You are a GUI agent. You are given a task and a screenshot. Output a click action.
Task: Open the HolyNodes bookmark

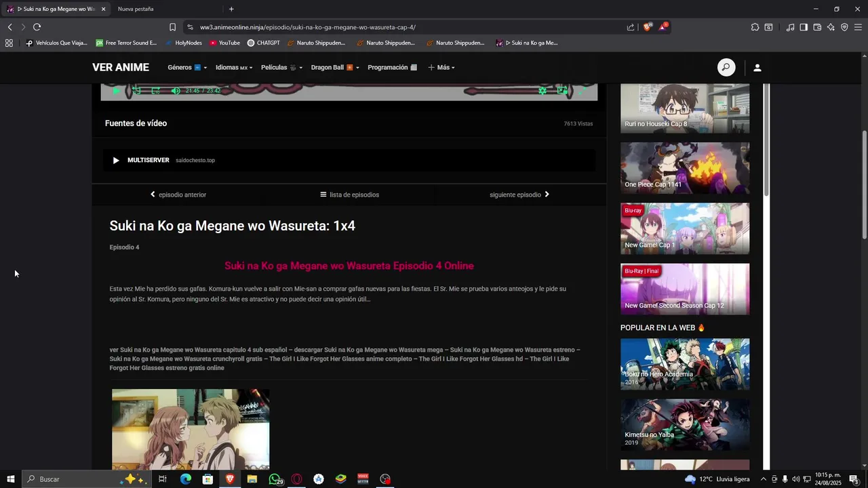[x=183, y=43]
